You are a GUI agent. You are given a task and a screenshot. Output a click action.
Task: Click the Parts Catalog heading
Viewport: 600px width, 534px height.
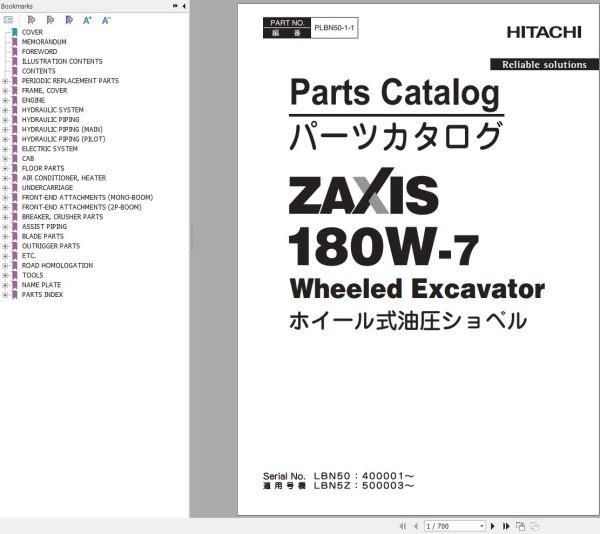395,93
